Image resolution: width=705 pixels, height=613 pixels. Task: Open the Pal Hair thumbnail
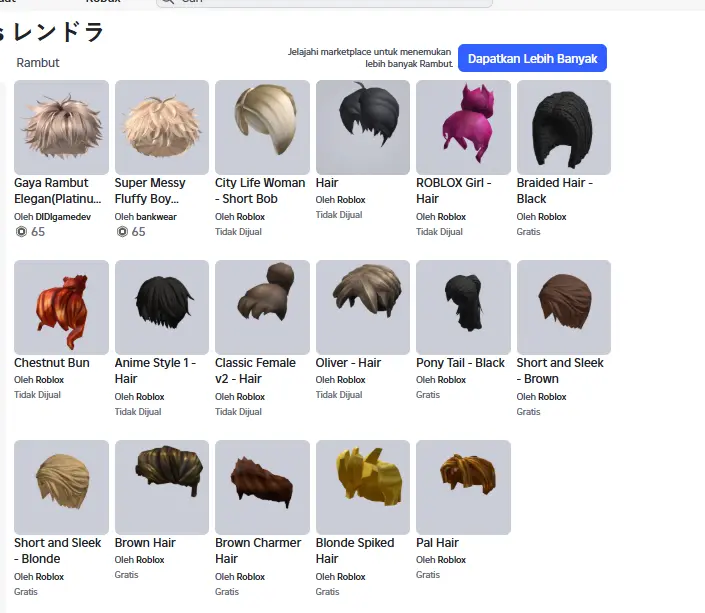pos(463,487)
